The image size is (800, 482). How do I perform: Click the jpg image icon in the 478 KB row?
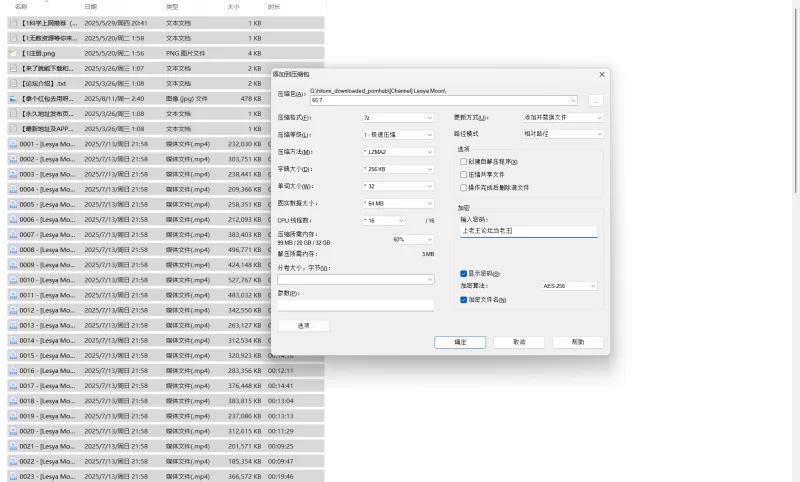tap(13, 99)
